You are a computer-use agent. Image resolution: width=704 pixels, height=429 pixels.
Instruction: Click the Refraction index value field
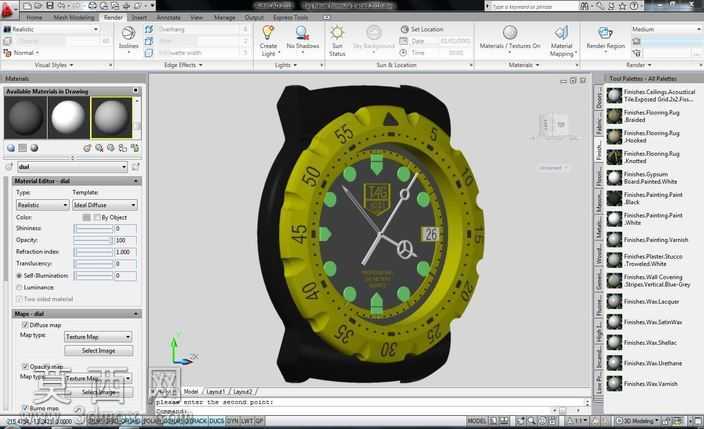[x=125, y=252]
